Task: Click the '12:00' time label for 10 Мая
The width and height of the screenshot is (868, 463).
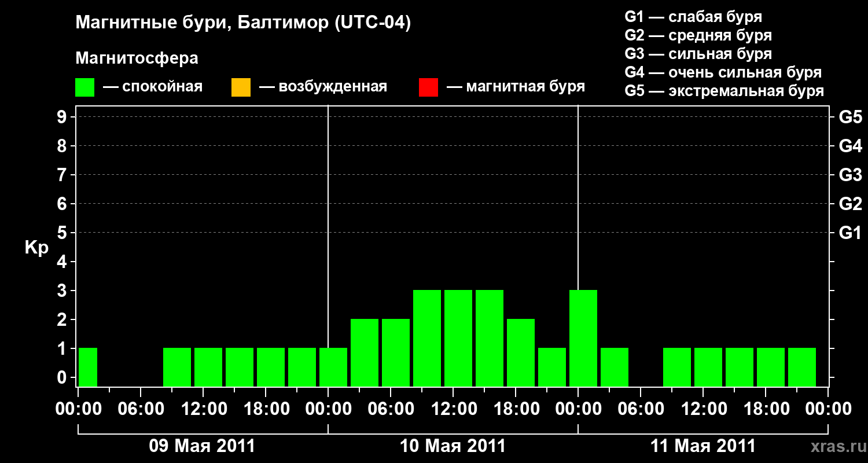Action: point(453,409)
